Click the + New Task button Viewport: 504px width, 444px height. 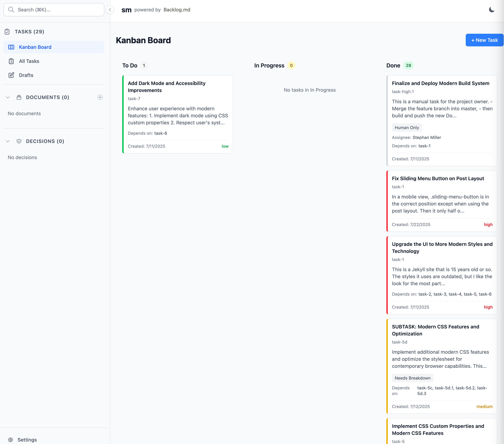(x=484, y=40)
